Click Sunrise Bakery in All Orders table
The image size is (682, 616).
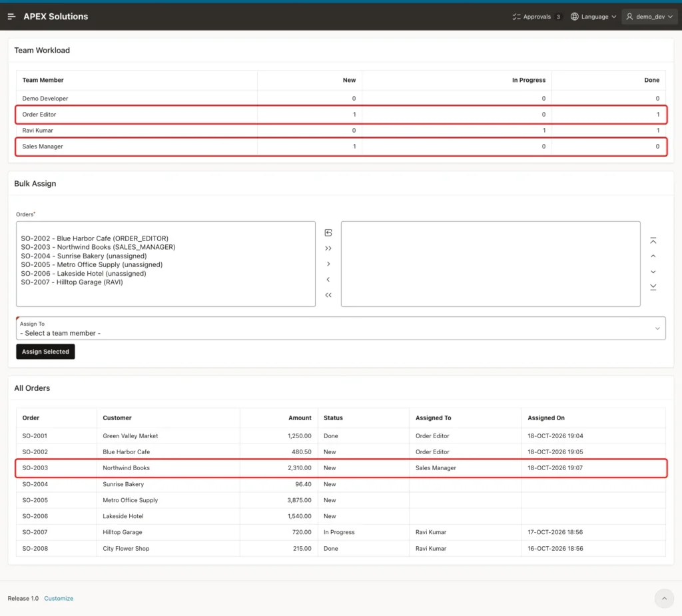(123, 484)
